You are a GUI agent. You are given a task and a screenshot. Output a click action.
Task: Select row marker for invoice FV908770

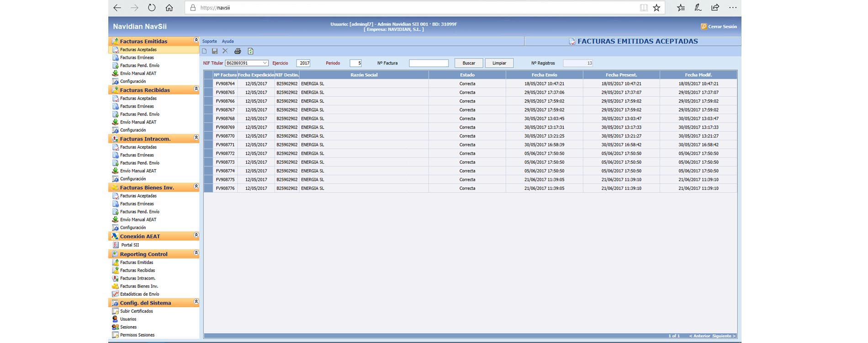click(x=208, y=136)
